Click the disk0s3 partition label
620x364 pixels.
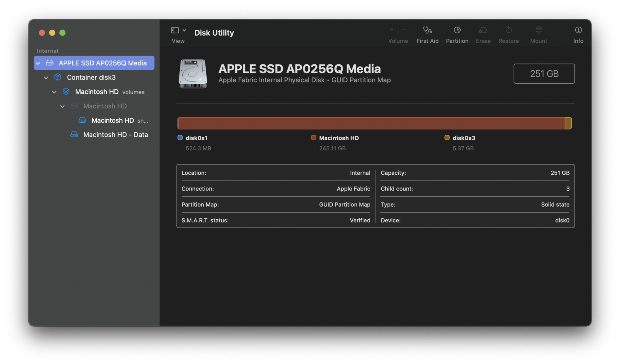click(x=464, y=138)
